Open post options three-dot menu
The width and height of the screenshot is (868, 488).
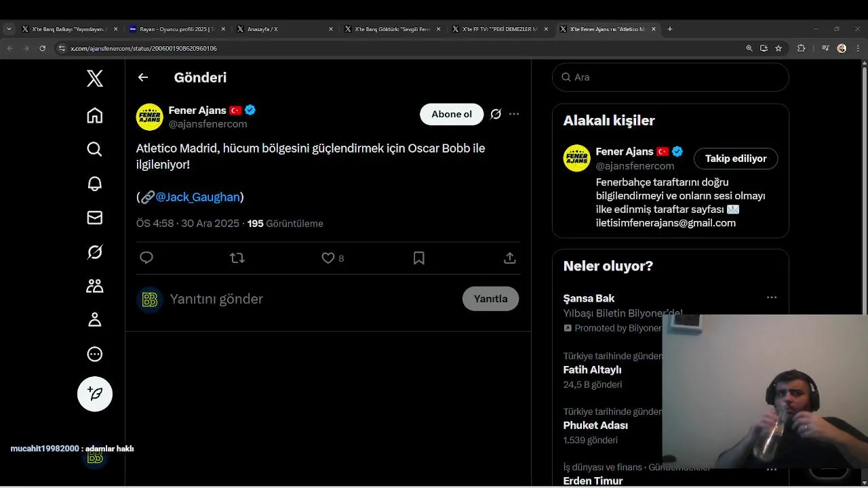tap(514, 114)
